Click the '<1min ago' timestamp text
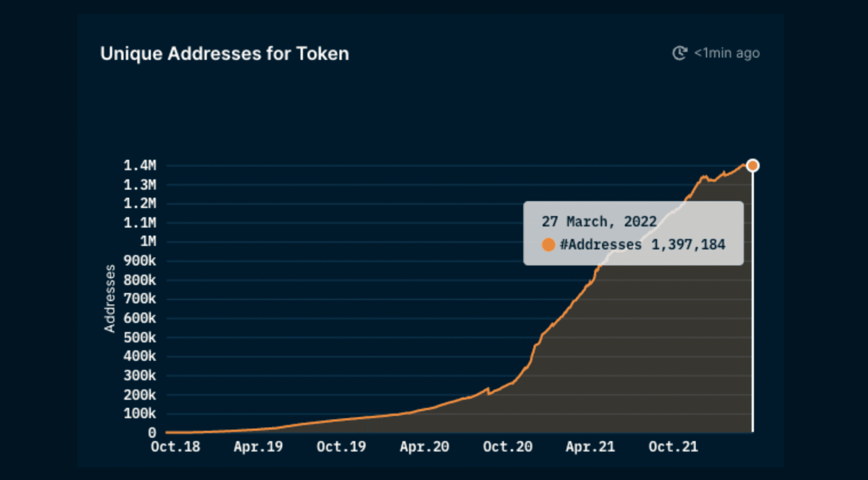The width and height of the screenshot is (868, 480). coord(727,53)
